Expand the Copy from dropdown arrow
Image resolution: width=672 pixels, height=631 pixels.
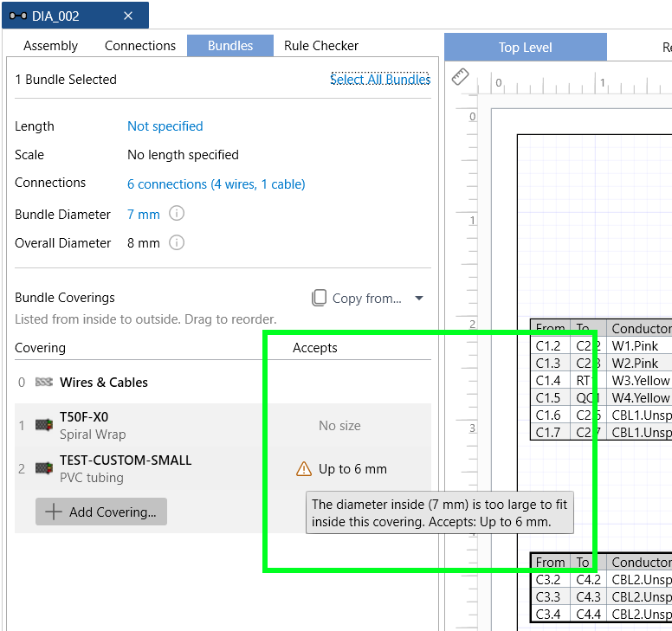click(x=419, y=298)
